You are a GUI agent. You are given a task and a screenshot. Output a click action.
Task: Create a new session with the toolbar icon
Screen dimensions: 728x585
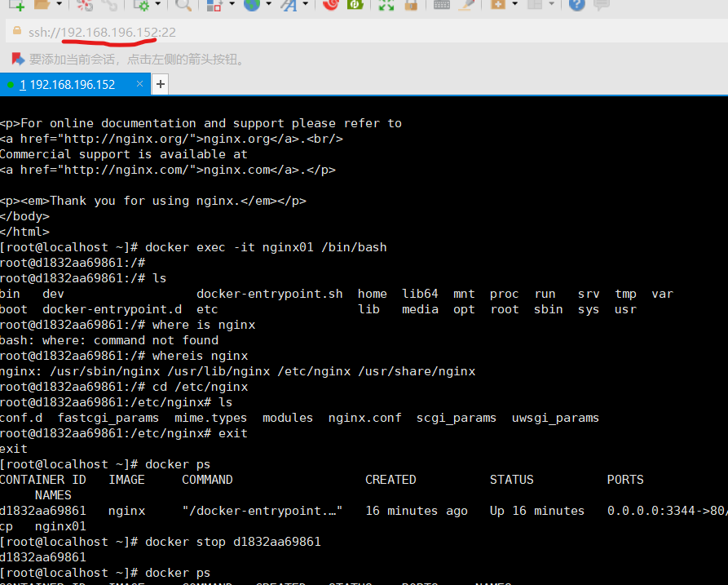coord(17,5)
